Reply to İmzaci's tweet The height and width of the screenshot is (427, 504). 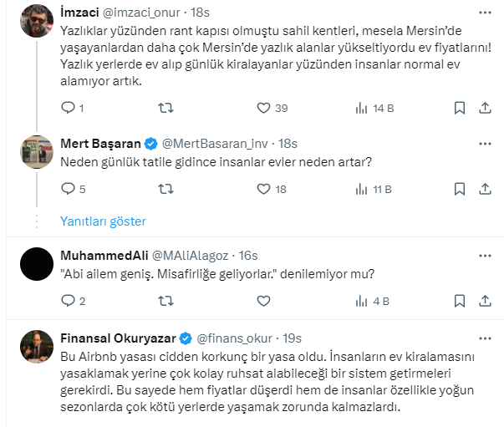coord(69,108)
